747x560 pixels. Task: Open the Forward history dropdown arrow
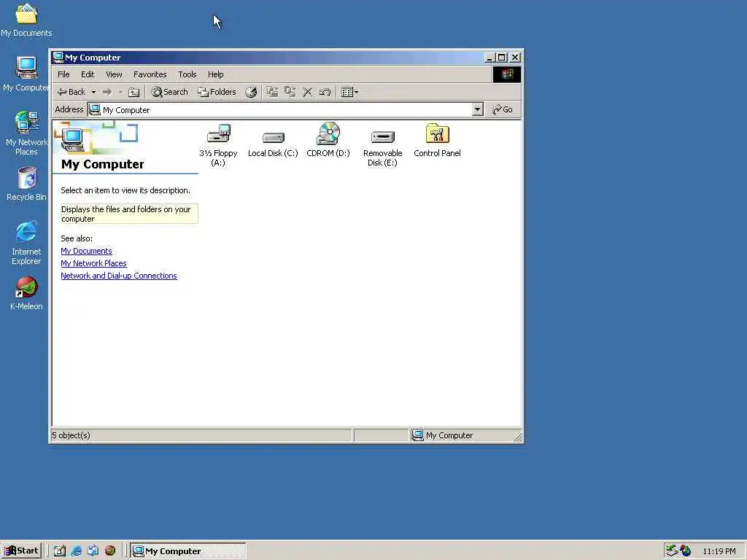(120, 92)
